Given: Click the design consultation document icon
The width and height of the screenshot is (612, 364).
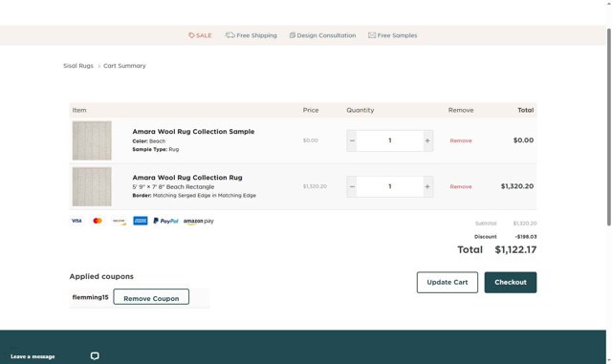Looking at the screenshot, I should [293, 35].
